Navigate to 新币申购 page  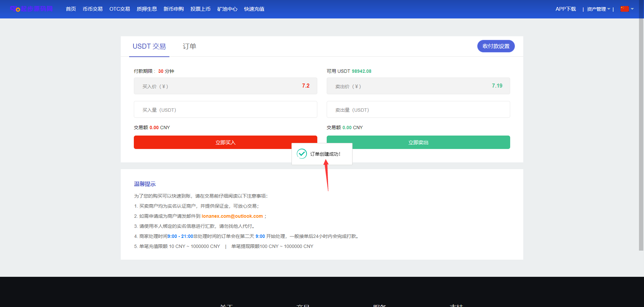click(173, 9)
